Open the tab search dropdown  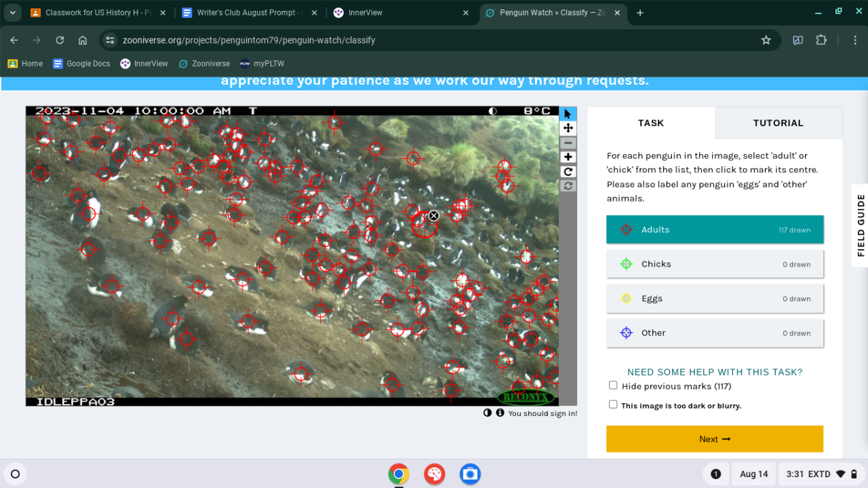point(12,13)
